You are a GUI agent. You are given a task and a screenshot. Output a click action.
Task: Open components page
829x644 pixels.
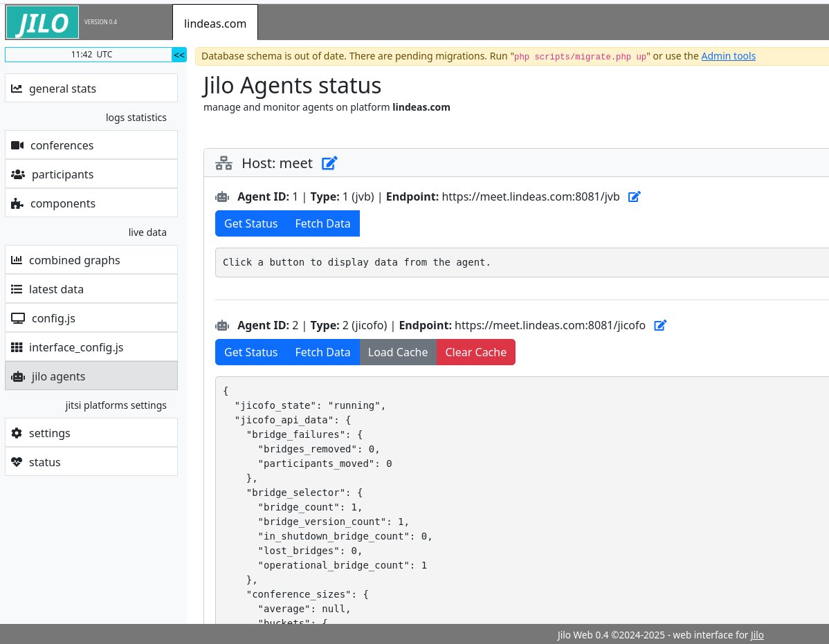[x=91, y=203]
